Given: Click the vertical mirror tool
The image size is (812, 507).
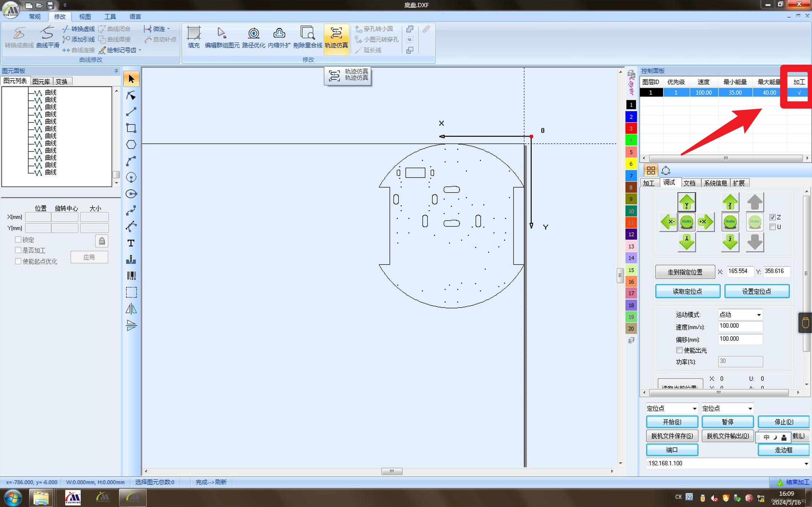Looking at the screenshot, I should click(131, 325).
